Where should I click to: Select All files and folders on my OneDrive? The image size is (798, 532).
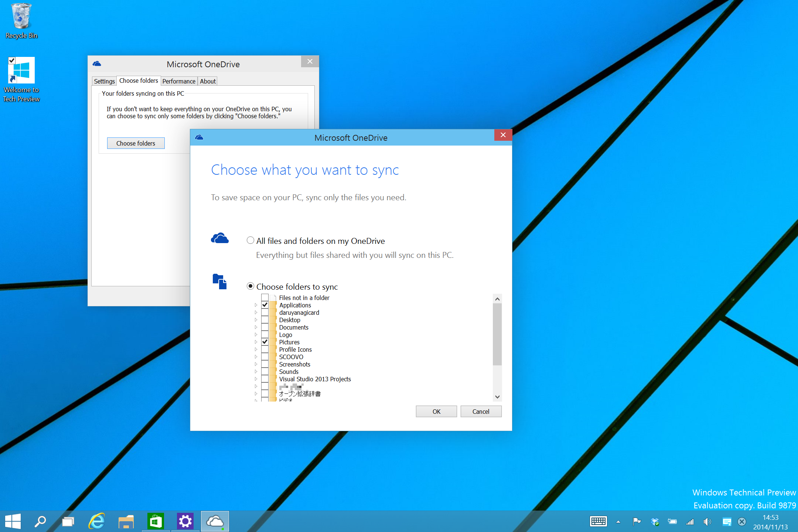pyautogui.click(x=250, y=240)
